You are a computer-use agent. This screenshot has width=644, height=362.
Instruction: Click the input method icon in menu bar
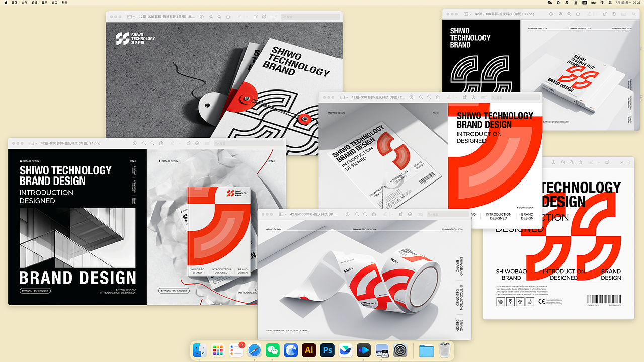[x=585, y=3]
